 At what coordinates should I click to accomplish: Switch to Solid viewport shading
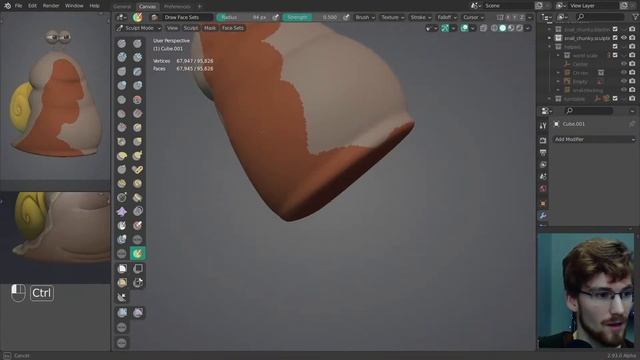[503, 28]
